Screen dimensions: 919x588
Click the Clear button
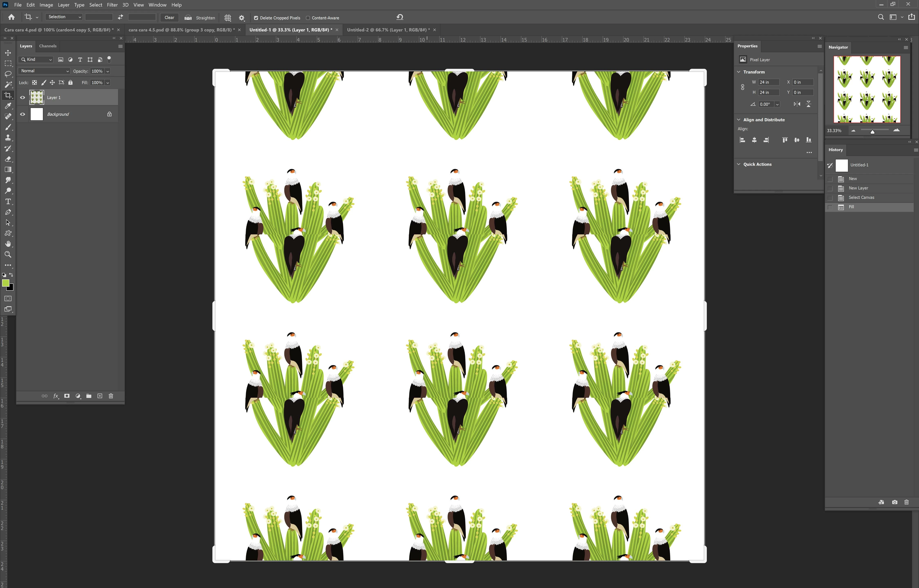point(169,18)
